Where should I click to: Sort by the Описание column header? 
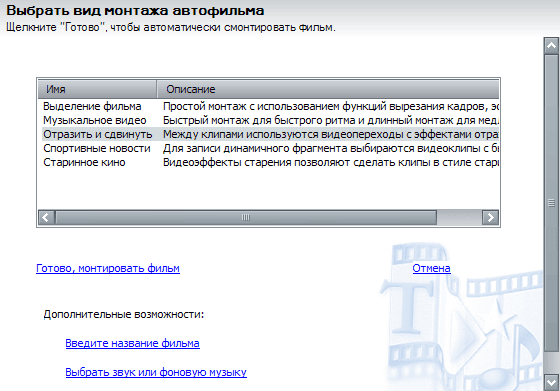(x=328, y=89)
